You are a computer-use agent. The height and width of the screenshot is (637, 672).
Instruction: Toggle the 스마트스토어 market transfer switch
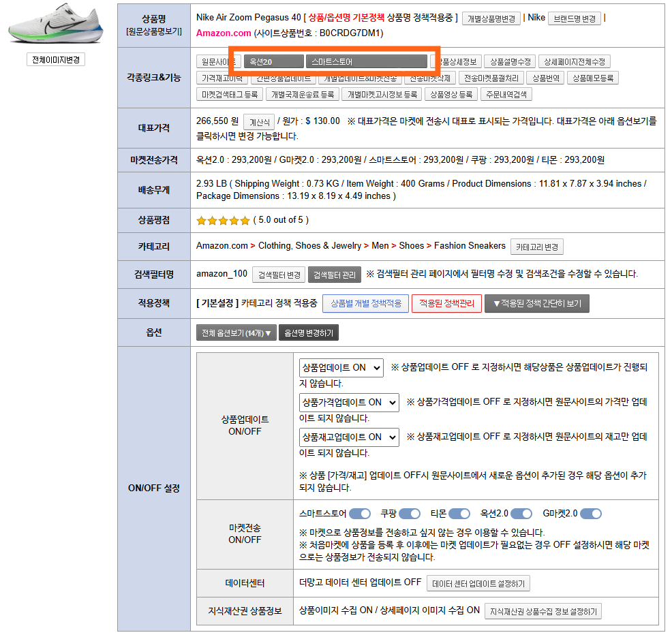[360, 513]
